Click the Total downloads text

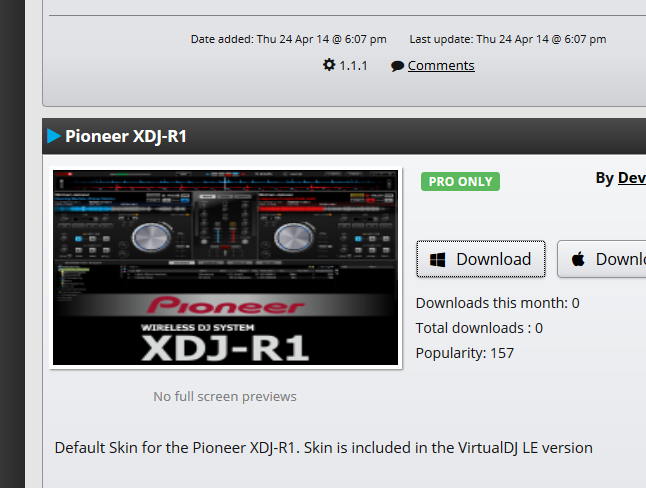(479, 328)
